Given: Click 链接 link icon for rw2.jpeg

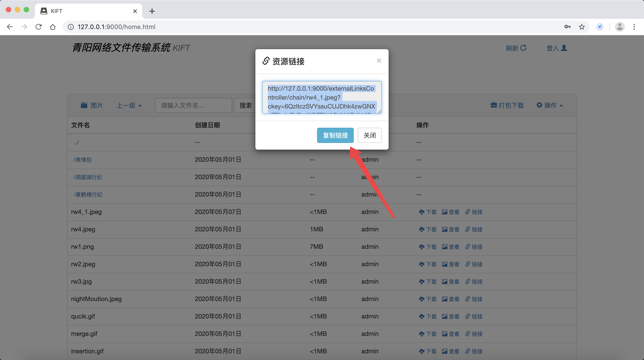Looking at the screenshot, I should tap(468, 264).
